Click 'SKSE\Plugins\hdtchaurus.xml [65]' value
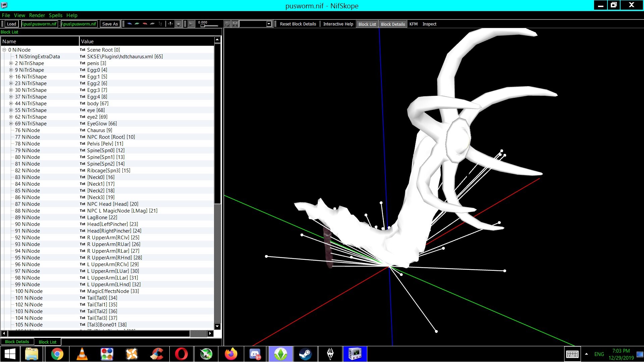This screenshot has width=644, height=362. pos(125,57)
